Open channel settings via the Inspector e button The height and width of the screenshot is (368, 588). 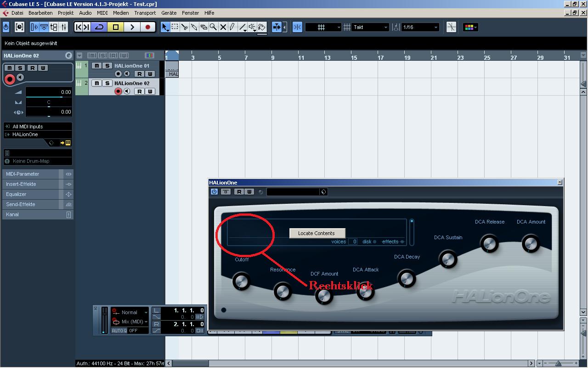pos(68,56)
